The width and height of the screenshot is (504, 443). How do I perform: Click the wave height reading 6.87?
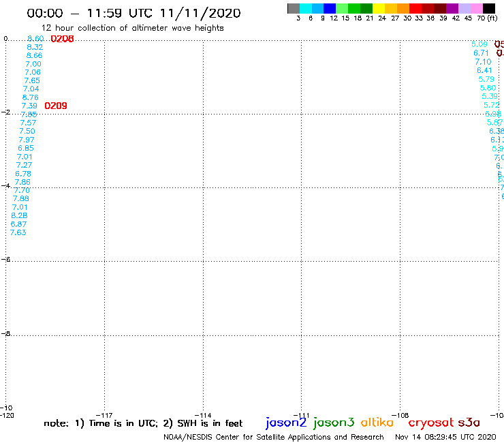tap(18, 224)
